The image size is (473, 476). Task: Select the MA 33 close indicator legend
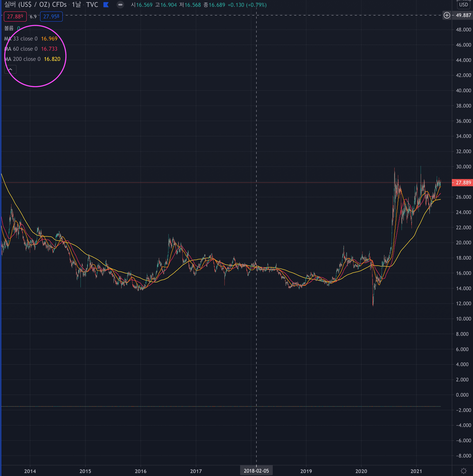coord(31,39)
